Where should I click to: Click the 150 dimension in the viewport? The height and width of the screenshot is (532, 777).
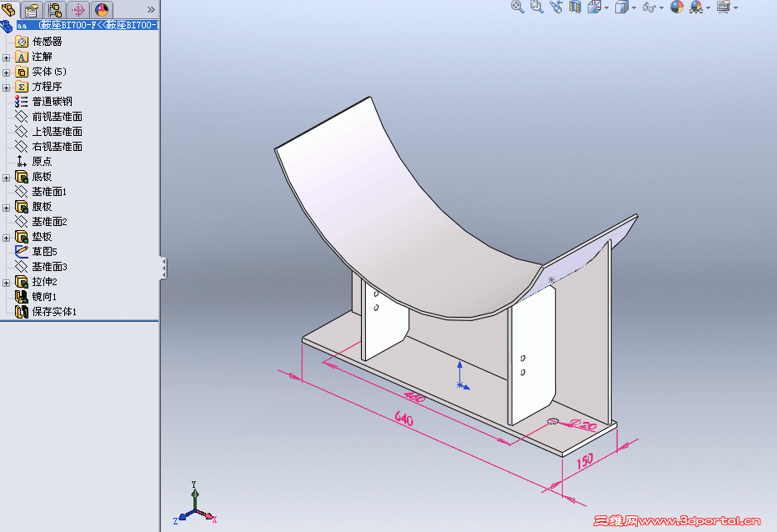point(584,461)
